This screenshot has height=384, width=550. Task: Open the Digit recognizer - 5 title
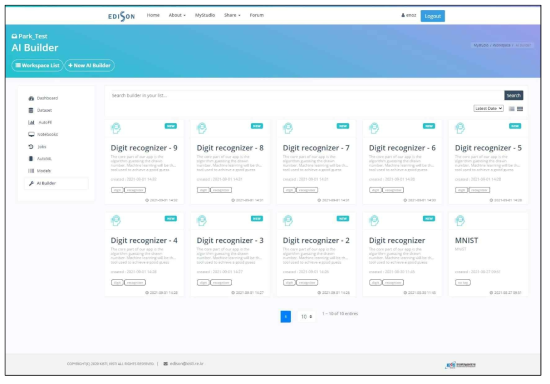pyautogui.click(x=488, y=148)
